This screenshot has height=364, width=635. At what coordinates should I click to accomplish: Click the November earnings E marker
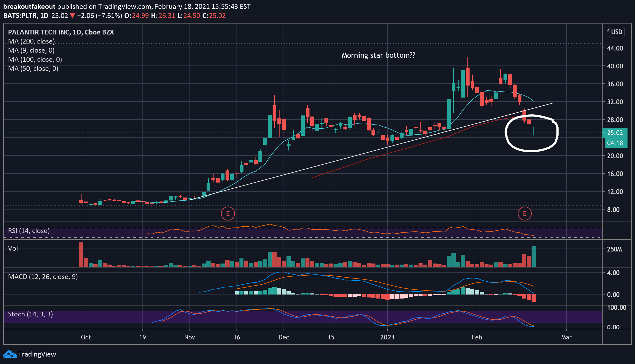coord(228,214)
